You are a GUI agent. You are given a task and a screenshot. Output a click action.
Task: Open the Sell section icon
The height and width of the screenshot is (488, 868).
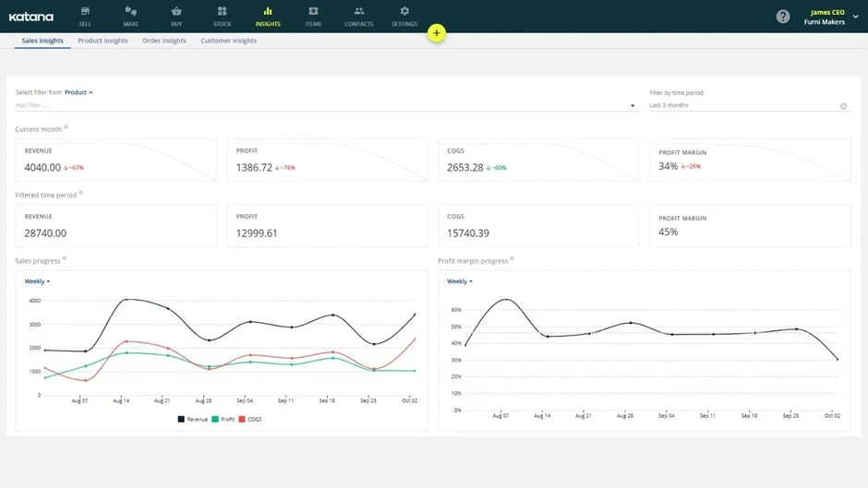(x=85, y=12)
